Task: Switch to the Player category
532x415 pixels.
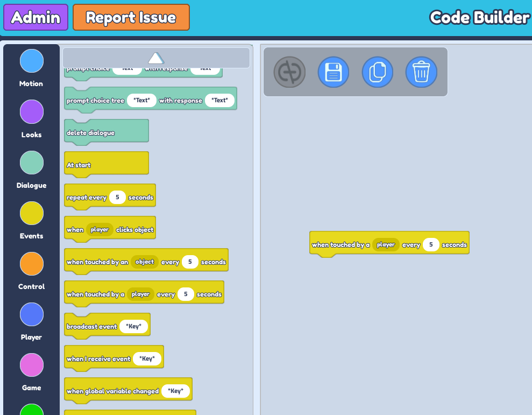Action: coord(32,314)
